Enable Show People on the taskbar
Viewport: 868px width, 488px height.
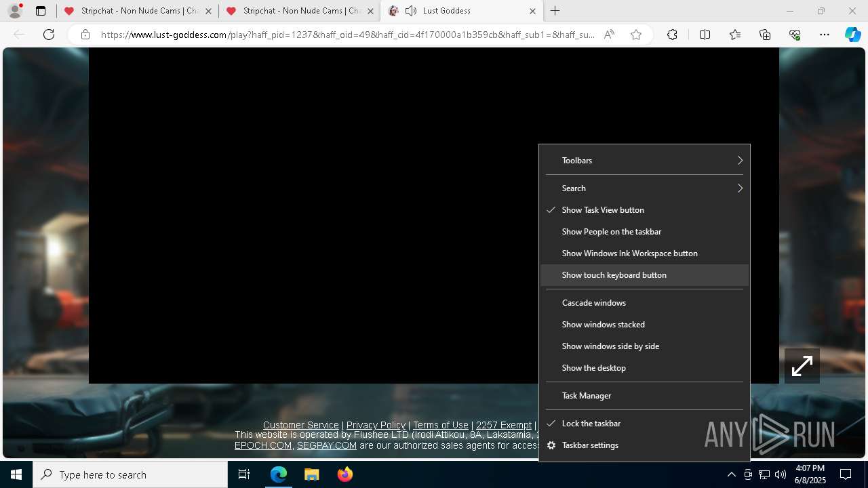pos(644,232)
